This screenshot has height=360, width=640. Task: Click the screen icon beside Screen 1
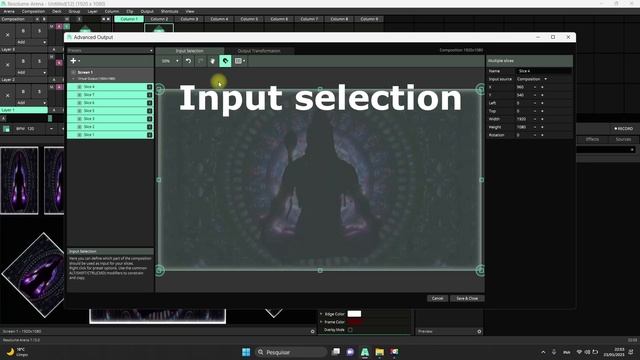point(73,72)
